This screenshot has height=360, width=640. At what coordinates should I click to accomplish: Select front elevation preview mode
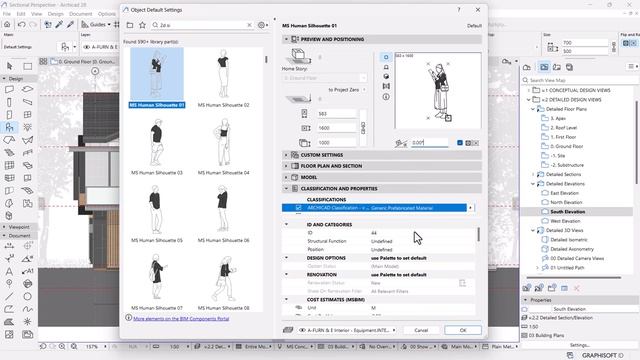click(386, 67)
